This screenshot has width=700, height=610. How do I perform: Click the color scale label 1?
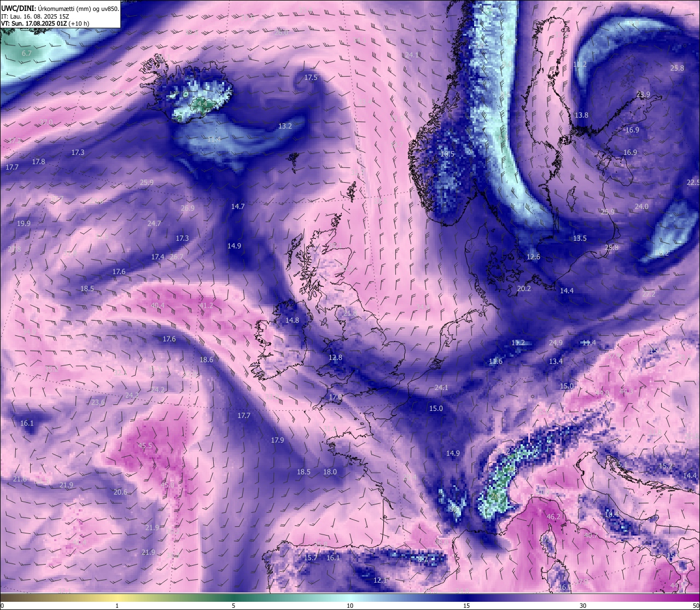click(117, 606)
